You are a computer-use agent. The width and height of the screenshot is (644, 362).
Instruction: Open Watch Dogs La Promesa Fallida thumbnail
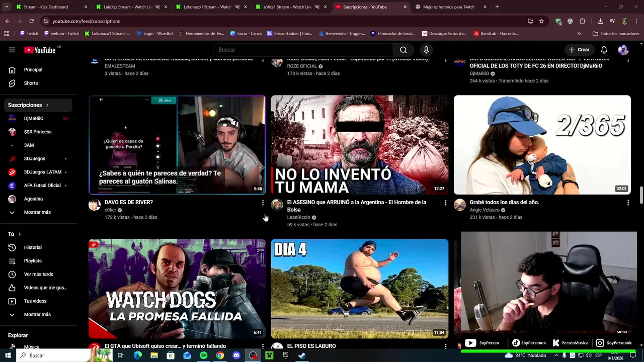(x=177, y=289)
